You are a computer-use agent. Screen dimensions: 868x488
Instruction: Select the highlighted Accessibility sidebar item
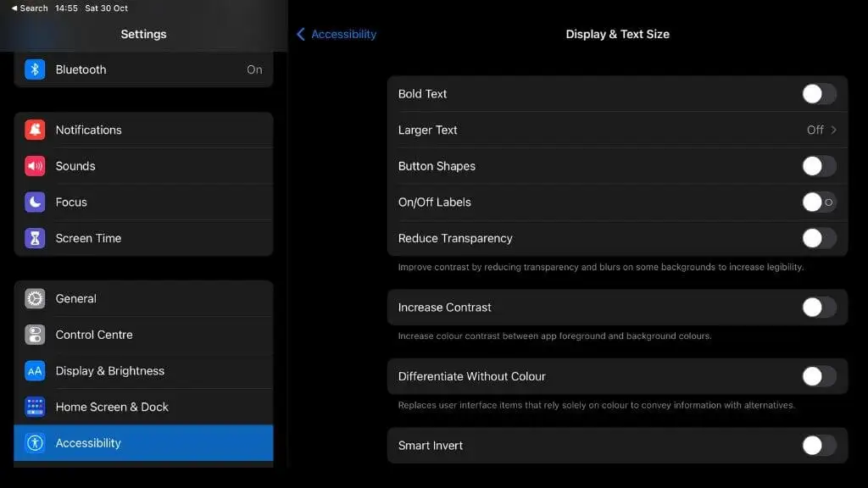143,442
